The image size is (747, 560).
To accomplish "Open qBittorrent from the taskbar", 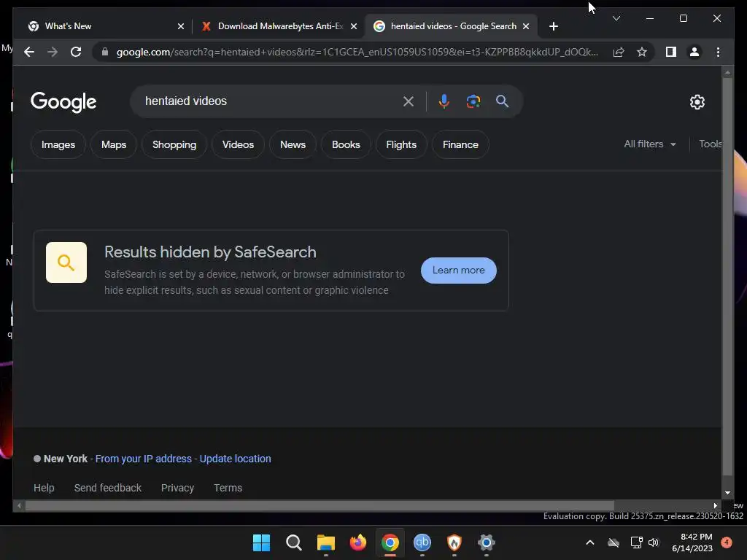I will [422, 542].
